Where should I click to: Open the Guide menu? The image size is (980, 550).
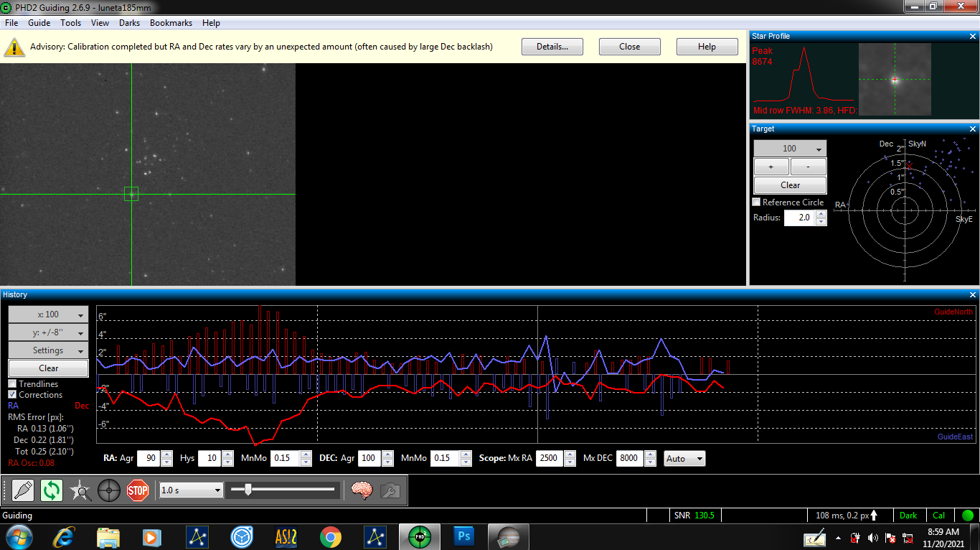tap(39, 23)
